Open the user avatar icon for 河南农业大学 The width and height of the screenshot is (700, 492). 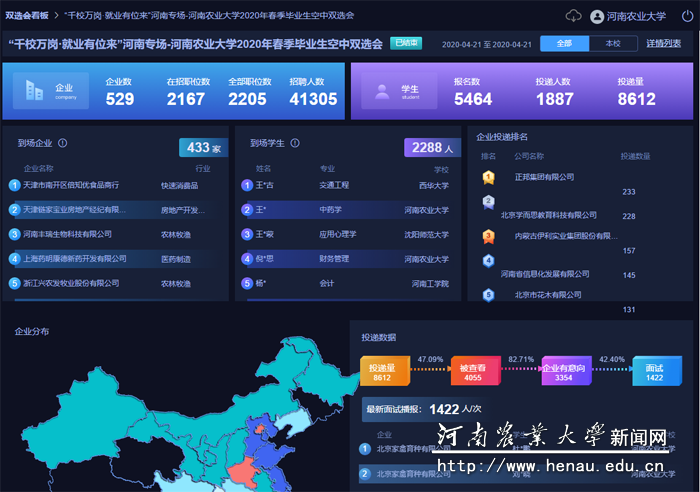598,16
